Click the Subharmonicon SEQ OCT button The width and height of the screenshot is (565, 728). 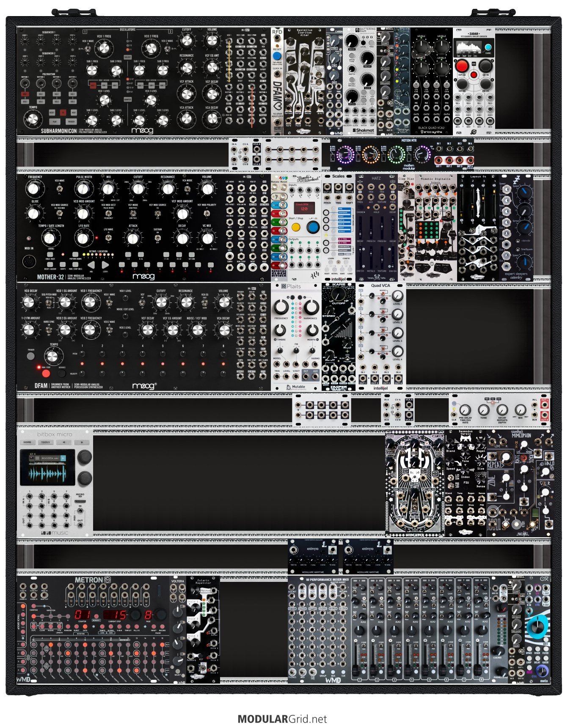click(x=127, y=57)
